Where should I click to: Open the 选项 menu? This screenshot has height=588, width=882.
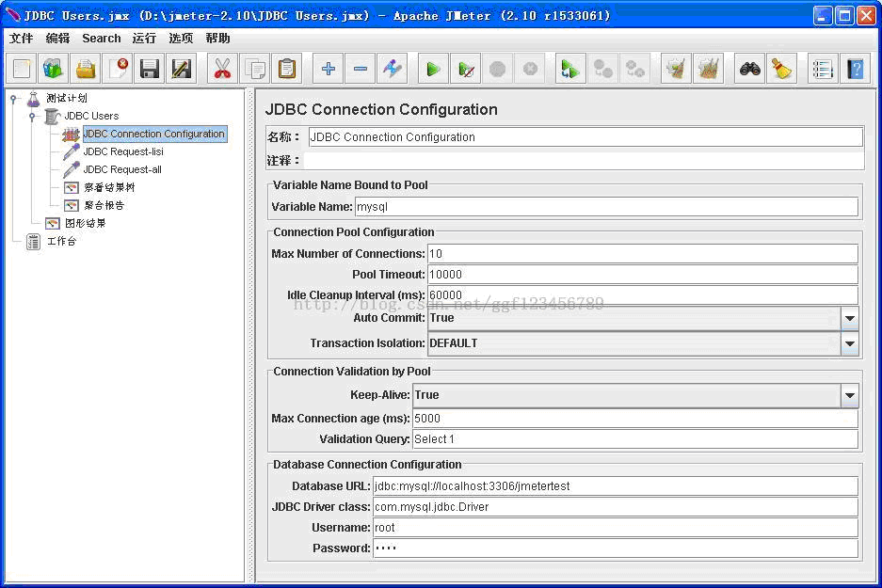pos(181,39)
